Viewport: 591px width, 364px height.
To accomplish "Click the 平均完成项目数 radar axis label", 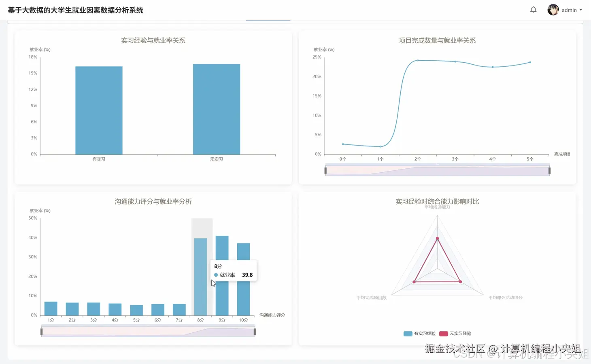I will coord(371,298).
